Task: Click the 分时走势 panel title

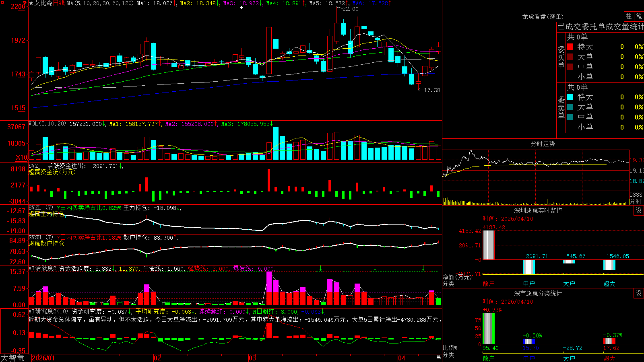Action: coord(543,144)
